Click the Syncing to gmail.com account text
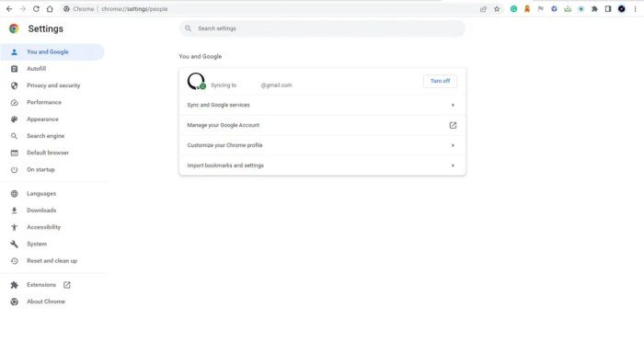This screenshot has width=644, height=364. point(251,85)
